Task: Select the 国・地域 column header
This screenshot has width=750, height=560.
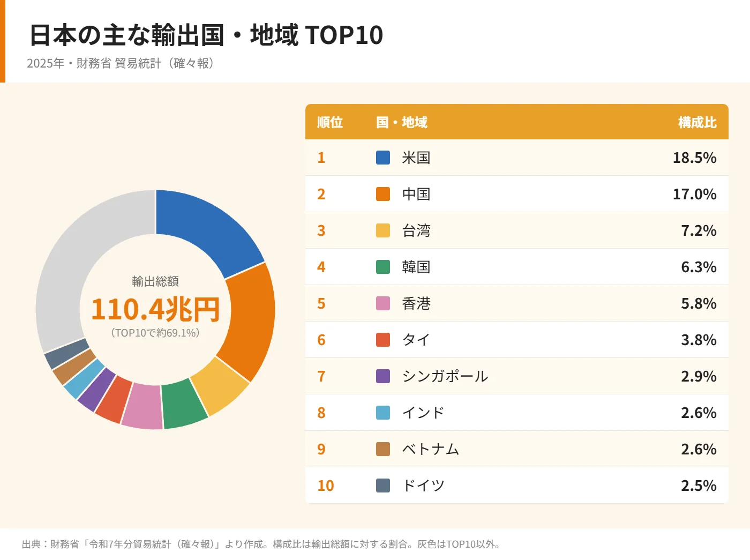Action: 402,122
